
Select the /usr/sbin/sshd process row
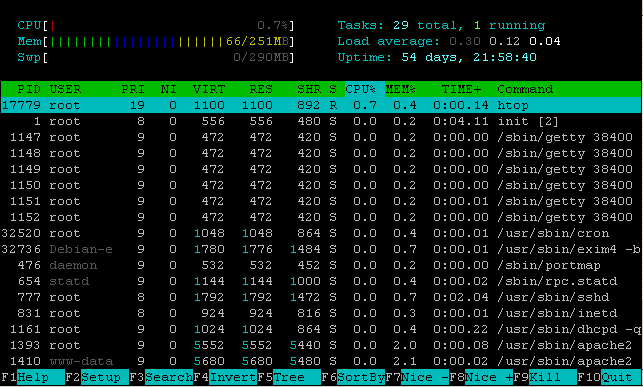coord(321,297)
